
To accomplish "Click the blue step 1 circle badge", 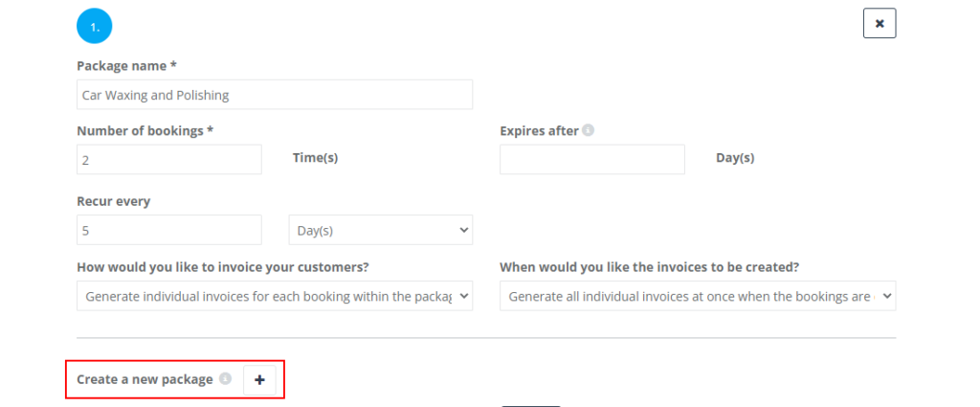I will (x=95, y=26).
